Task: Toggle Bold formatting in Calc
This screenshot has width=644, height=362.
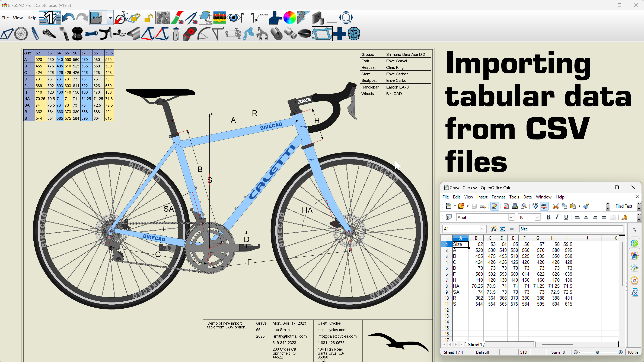Action: [x=548, y=217]
